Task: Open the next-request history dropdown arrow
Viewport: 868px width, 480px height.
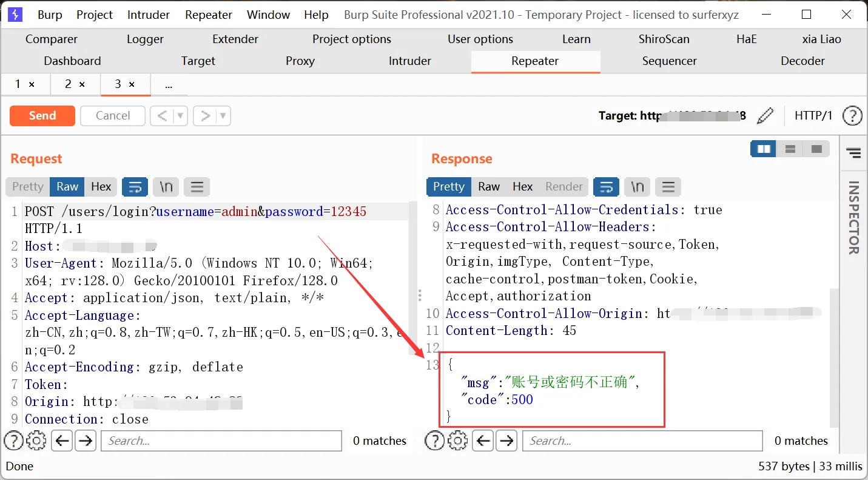Action: click(x=223, y=115)
